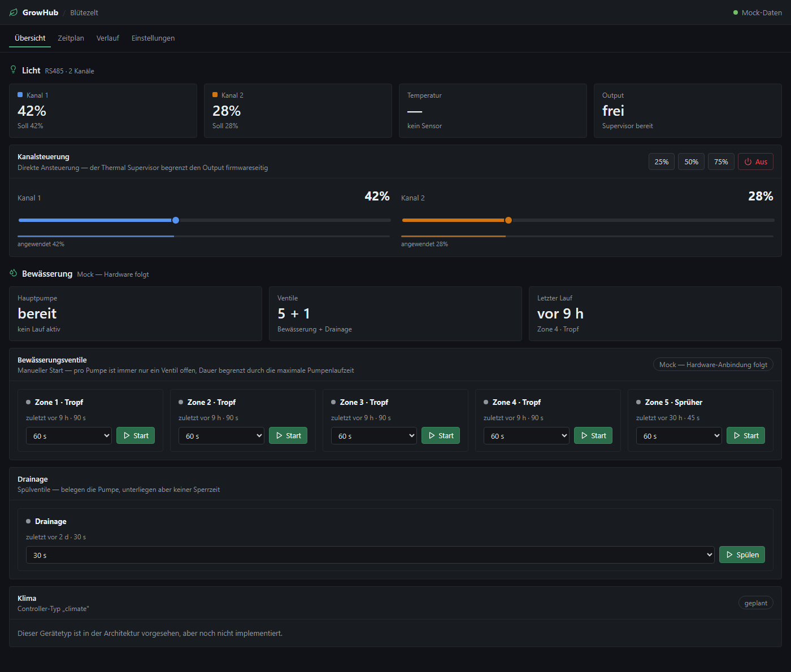Click the lightbulb icon beside Licht heading
The image size is (791, 672).
pos(14,69)
